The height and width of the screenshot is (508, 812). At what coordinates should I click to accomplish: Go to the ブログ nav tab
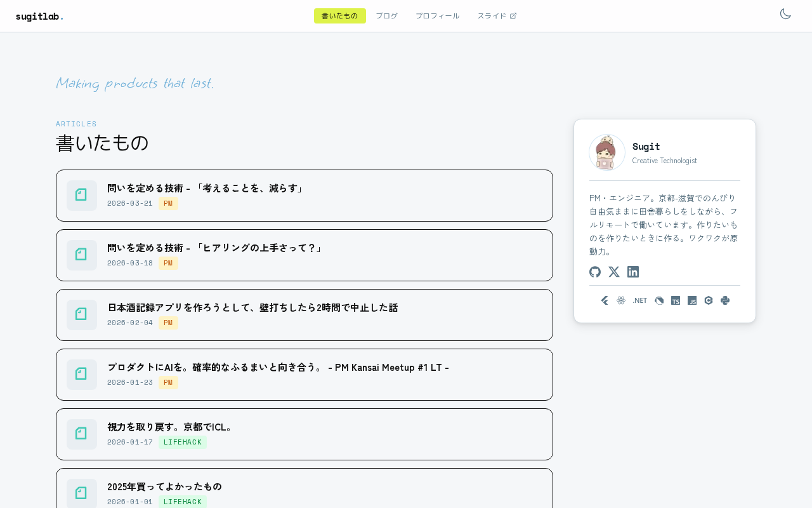click(386, 16)
